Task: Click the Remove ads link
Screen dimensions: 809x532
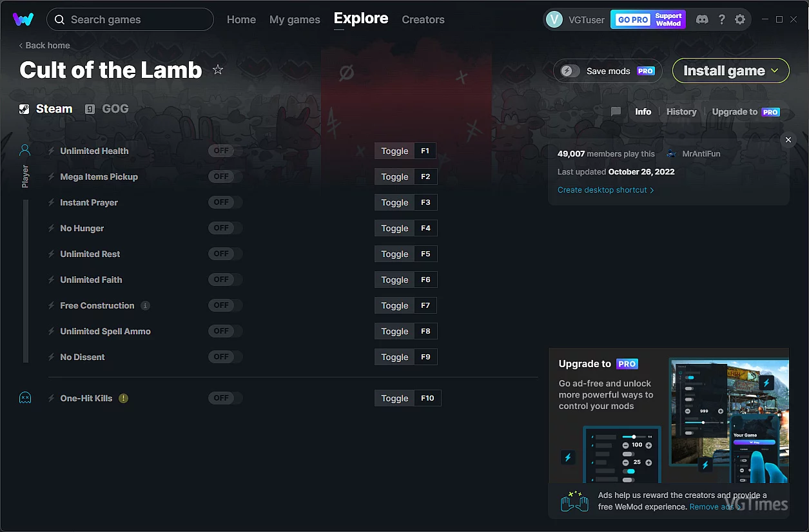Action: [x=716, y=507]
